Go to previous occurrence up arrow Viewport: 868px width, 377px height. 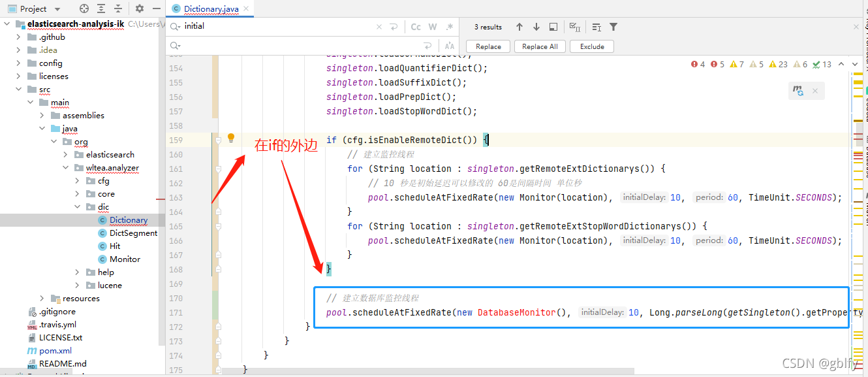pyautogui.click(x=519, y=27)
